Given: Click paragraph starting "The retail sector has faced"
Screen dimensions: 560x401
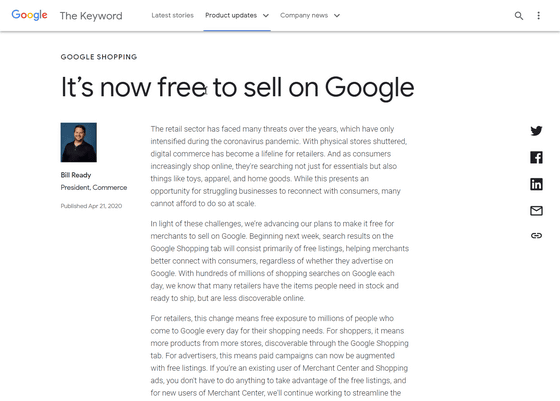Looking at the screenshot, I should 279,166.
